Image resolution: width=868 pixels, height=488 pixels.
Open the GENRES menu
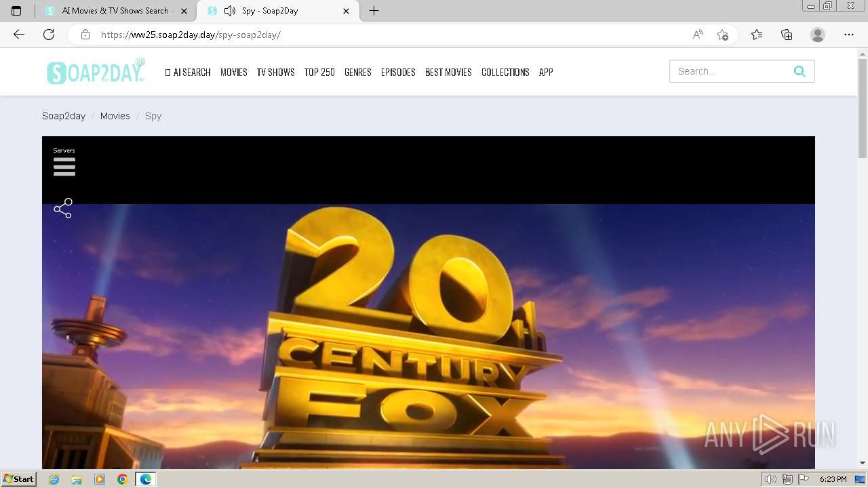click(x=358, y=72)
